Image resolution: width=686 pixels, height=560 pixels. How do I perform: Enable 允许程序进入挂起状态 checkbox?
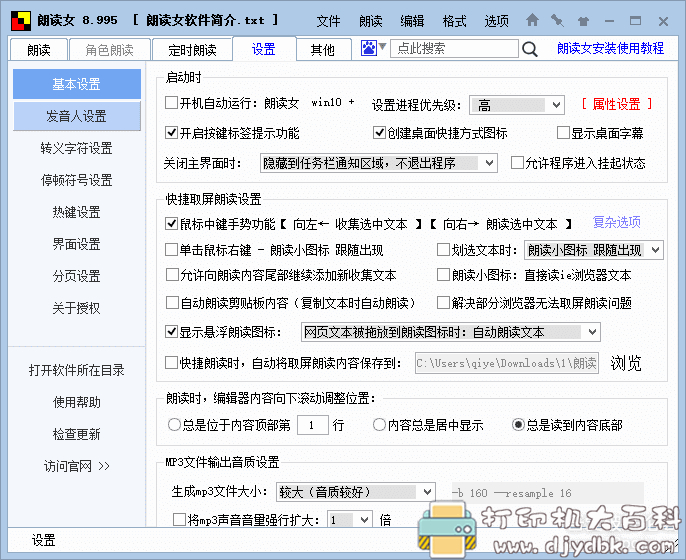point(517,163)
